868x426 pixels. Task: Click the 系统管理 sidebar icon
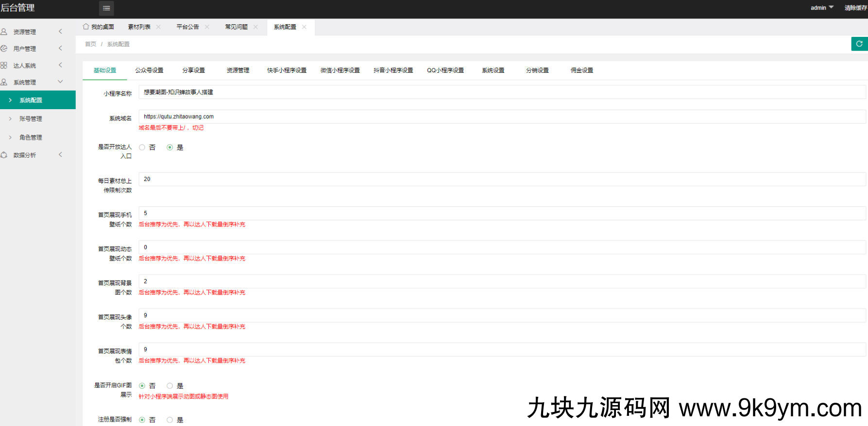(x=4, y=82)
